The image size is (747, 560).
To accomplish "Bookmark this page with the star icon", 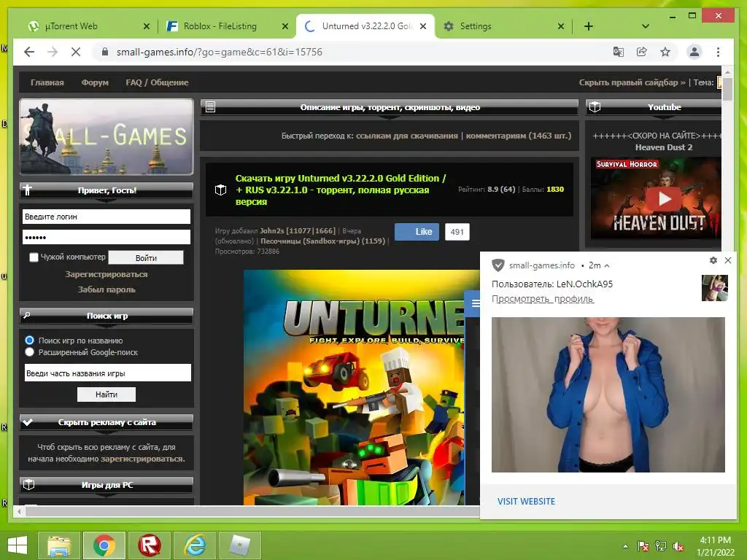I will click(665, 52).
